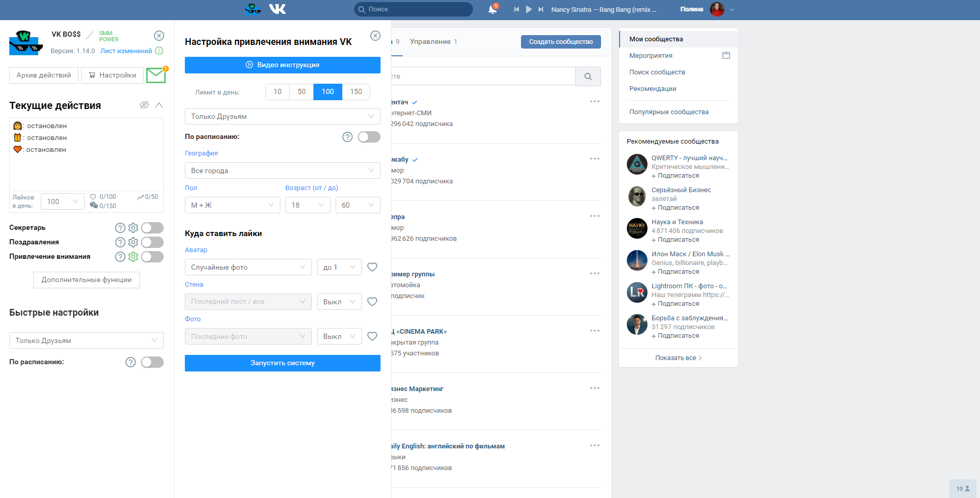The image size is (980, 498).
Task: Open the events calendar icon
Action: pos(726,55)
